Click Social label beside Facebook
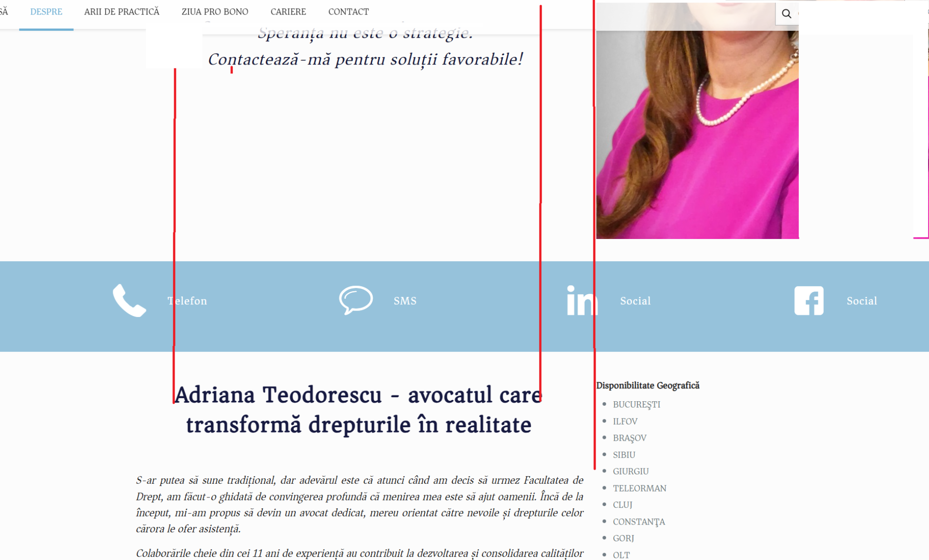The height and width of the screenshot is (560, 929). coord(861,301)
